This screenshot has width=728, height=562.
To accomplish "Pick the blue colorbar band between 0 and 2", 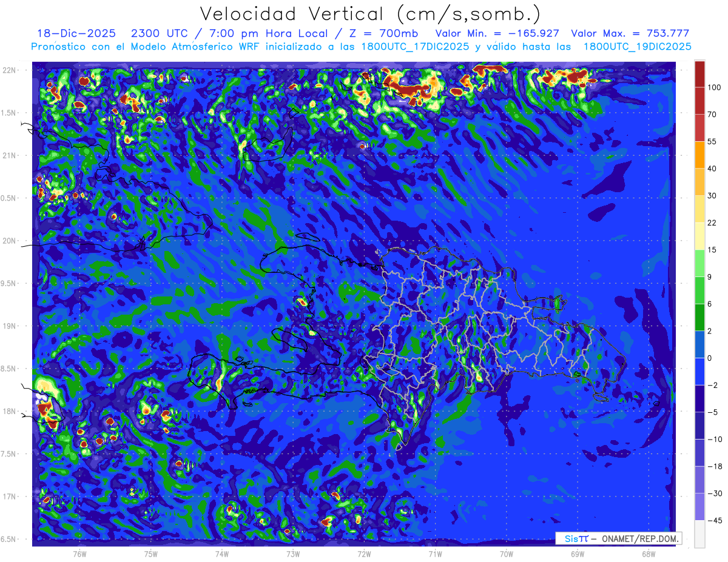I will click(699, 344).
